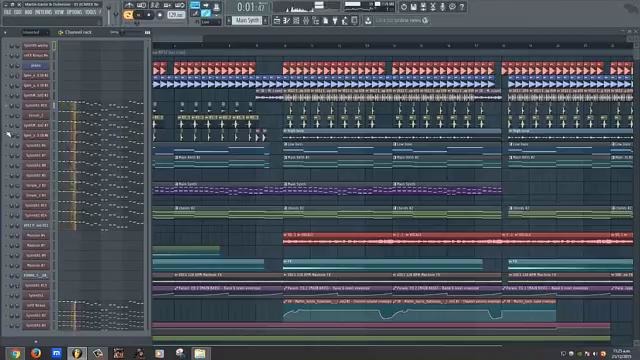The height and width of the screenshot is (360, 640).
Task: Toggle select LED of first channel
Action: [54, 45]
